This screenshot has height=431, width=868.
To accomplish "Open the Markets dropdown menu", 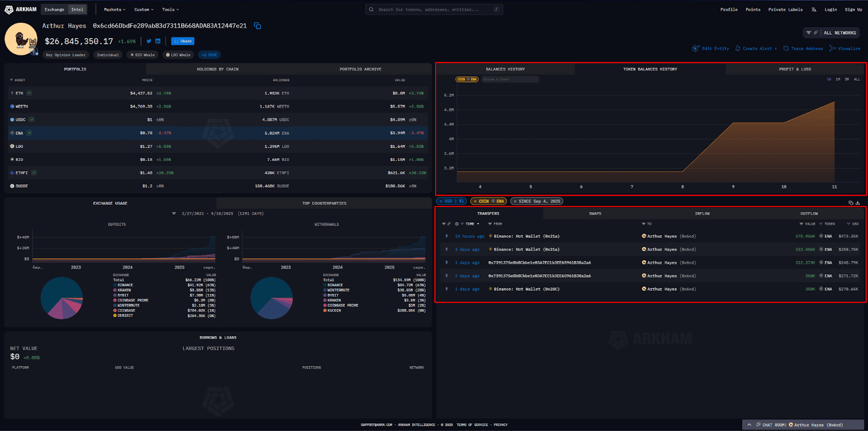I will click(114, 9).
